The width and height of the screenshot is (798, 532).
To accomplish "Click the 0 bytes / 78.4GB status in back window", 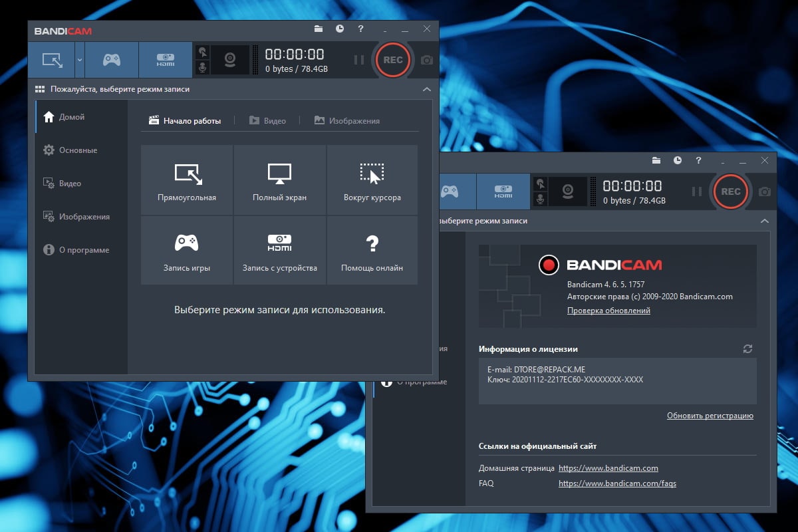I will 634,201.
